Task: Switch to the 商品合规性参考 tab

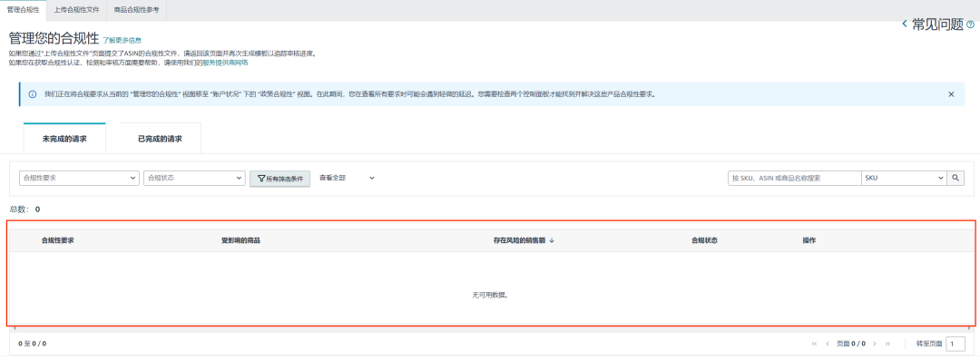Action: coord(136,10)
